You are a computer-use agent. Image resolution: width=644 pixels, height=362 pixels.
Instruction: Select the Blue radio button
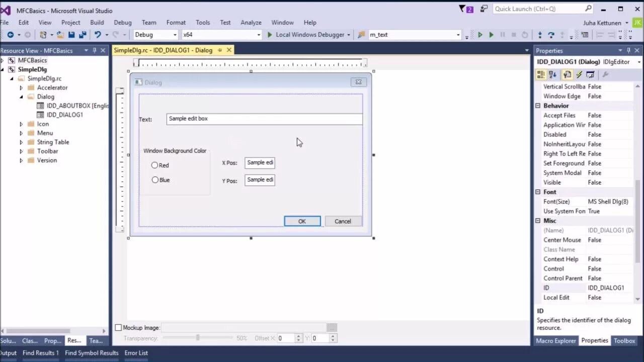click(x=155, y=179)
